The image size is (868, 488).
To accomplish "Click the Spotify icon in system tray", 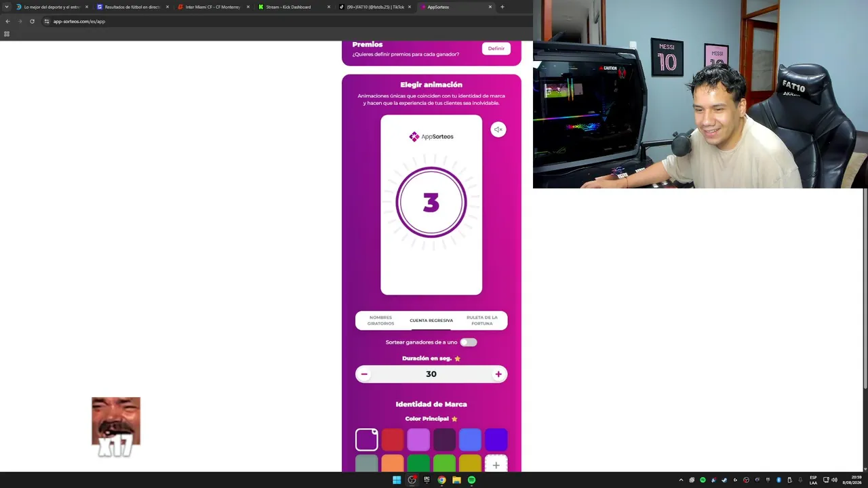I will click(703, 480).
